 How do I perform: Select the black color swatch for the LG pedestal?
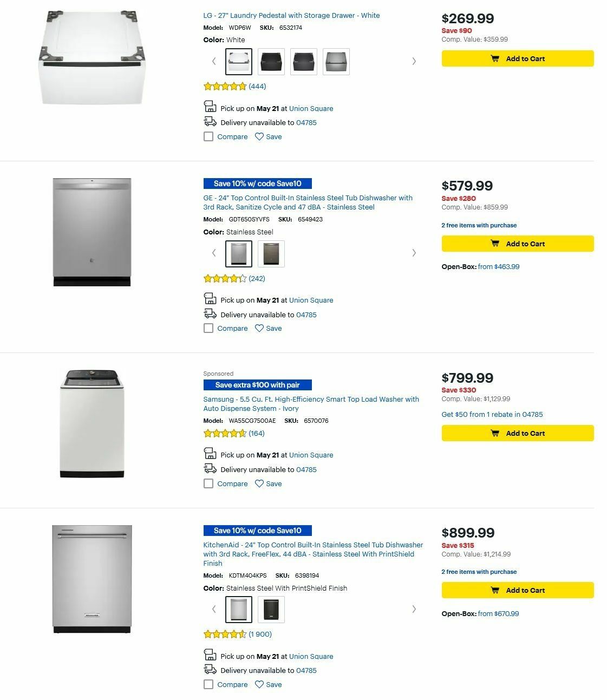271,61
